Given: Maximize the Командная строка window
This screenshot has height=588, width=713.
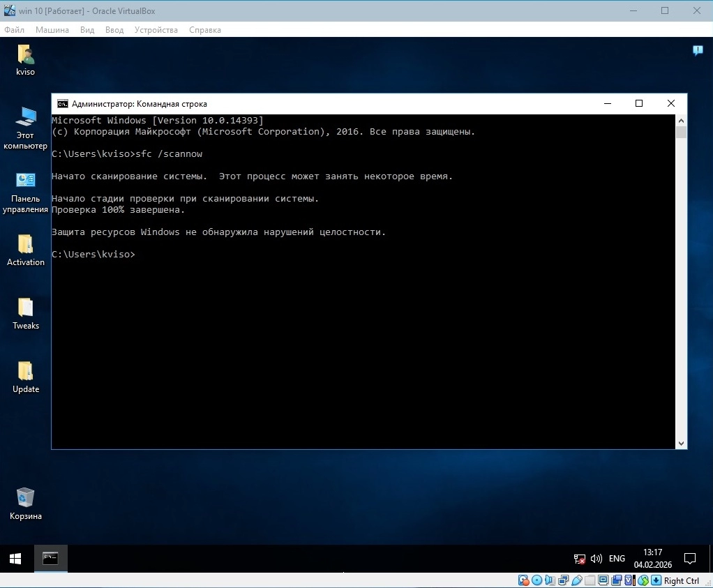Looking at the screenshot, I should [x=639, y=104].
